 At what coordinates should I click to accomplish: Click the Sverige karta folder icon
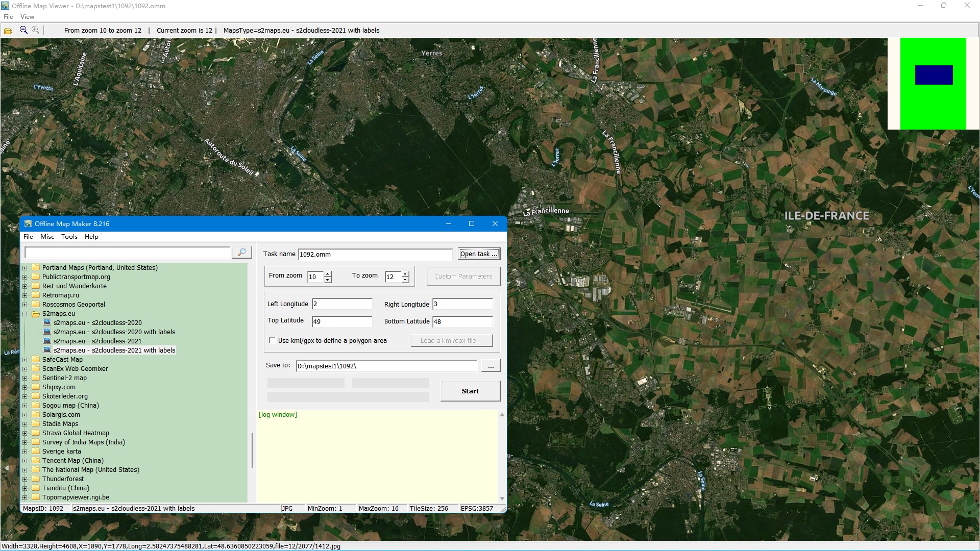tap(36, 451)
